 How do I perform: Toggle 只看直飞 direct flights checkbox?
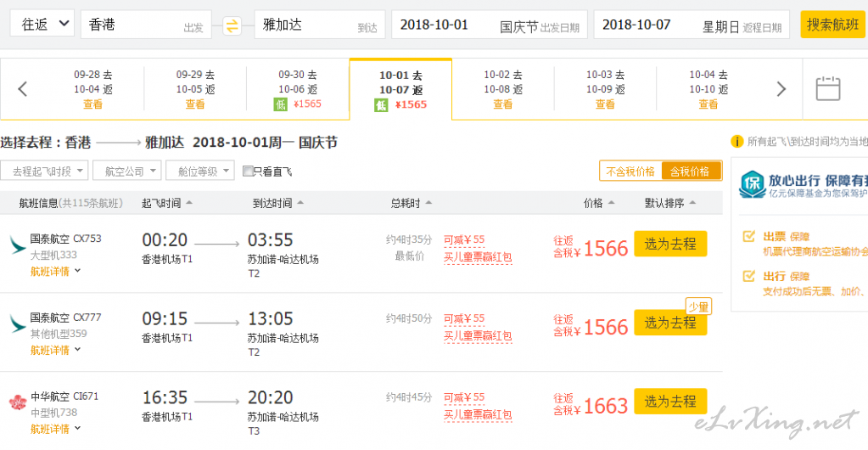coord(248,172)
